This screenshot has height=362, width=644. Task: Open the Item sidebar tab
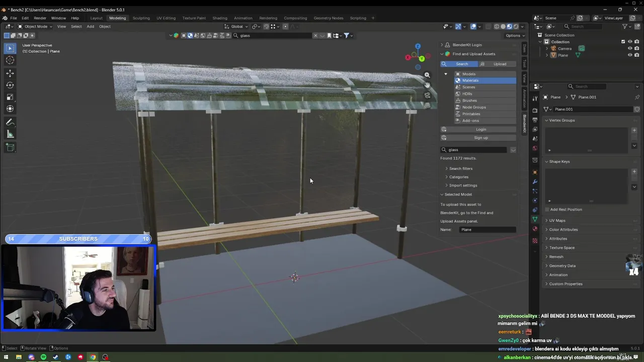[524, 48]
